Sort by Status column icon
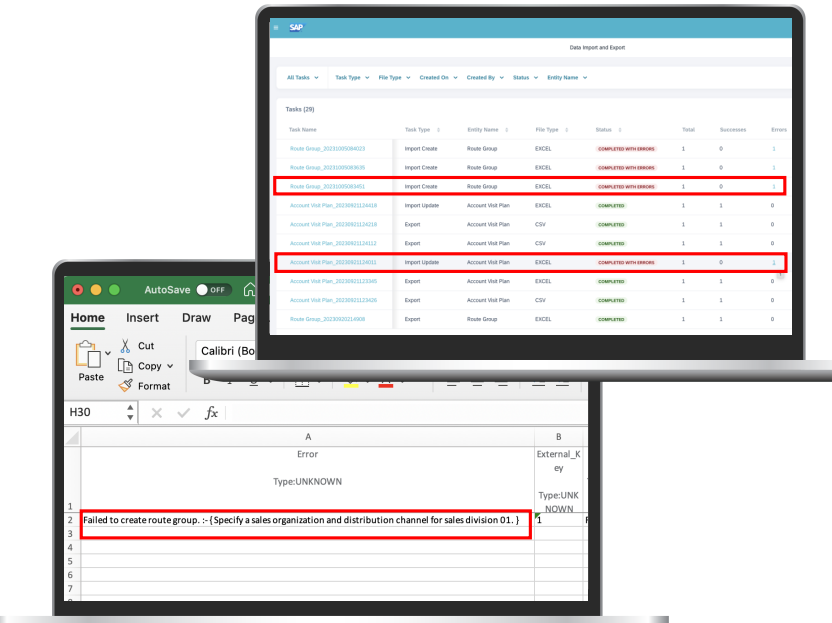This screenshot has width=832, height=623. pos(619,130)
